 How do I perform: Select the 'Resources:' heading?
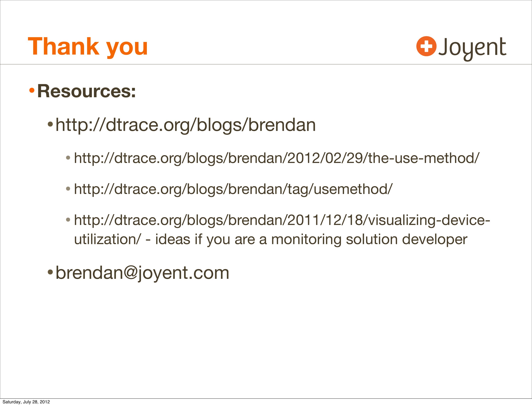pyautogui.click(x=86, y=91)
